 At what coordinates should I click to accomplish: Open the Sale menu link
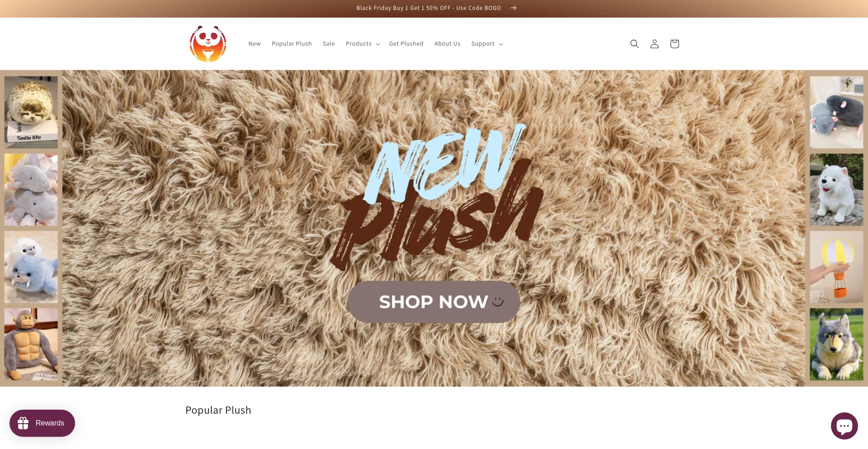[329, 44]
